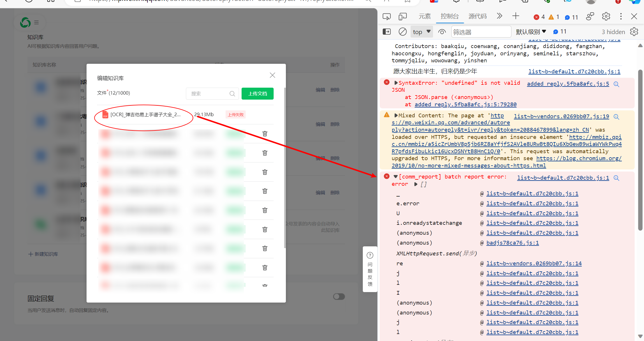Click the inspect element picker icon
Viewport: 644px width, 341px height.
click(x=386, y=17)
